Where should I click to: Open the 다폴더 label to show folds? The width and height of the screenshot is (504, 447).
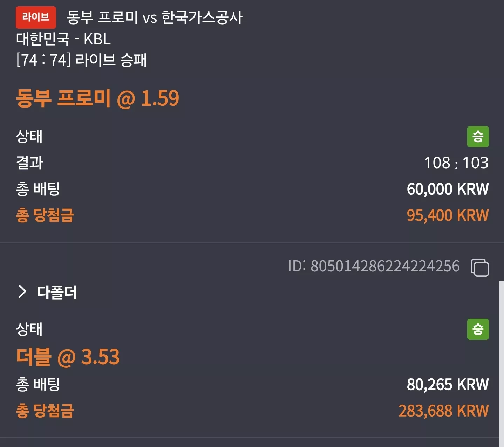[x=57, y=292]
